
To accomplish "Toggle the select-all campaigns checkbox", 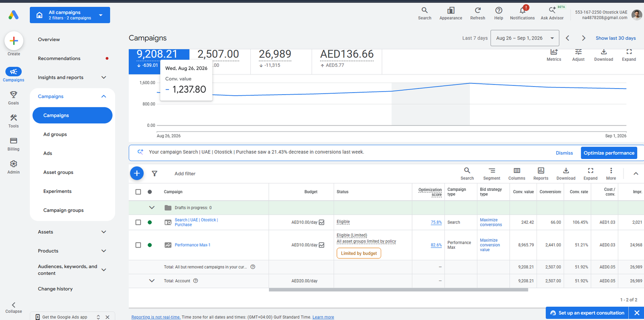I will [138, 192].
